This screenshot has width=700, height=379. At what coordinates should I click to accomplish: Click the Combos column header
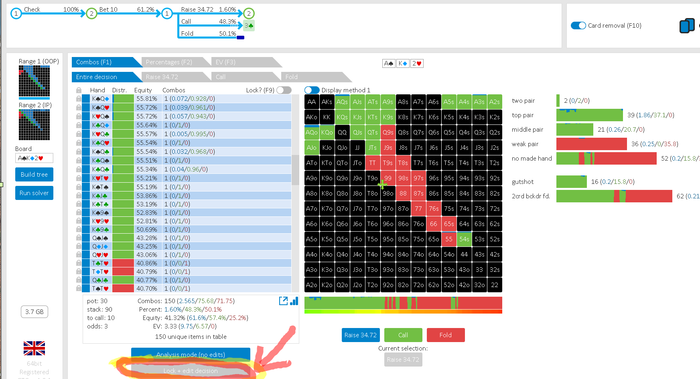click(174, 90)
